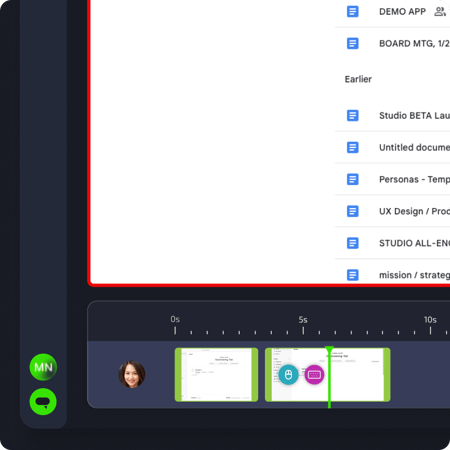The width and height of the screenshot is (450, 450).
Task: Open the STUDIO ALL-ENG document
Action: pos(393,243)
